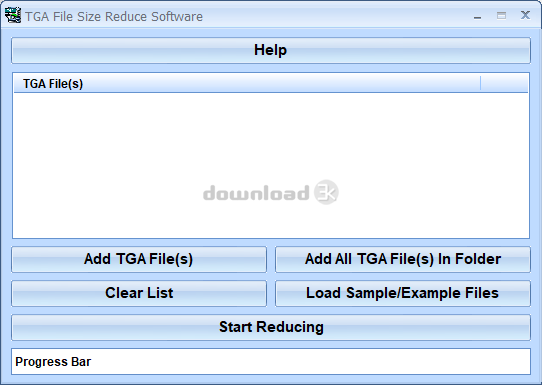Click inside the empty TGA file list
Screen dimensions: 542x385
[x=271, y=165]
